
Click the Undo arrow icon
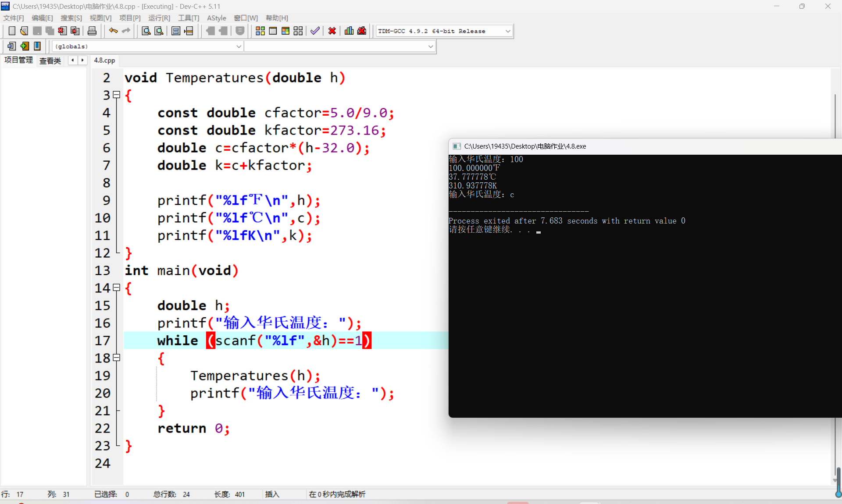point(113,31)
